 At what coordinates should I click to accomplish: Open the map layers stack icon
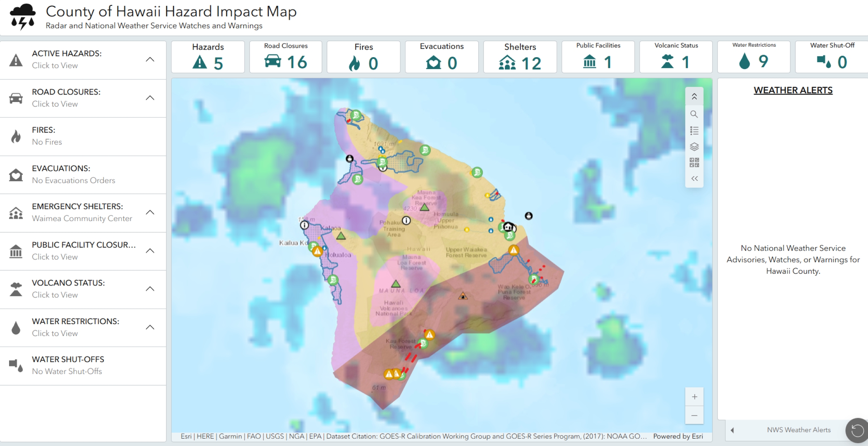point(694,146)
